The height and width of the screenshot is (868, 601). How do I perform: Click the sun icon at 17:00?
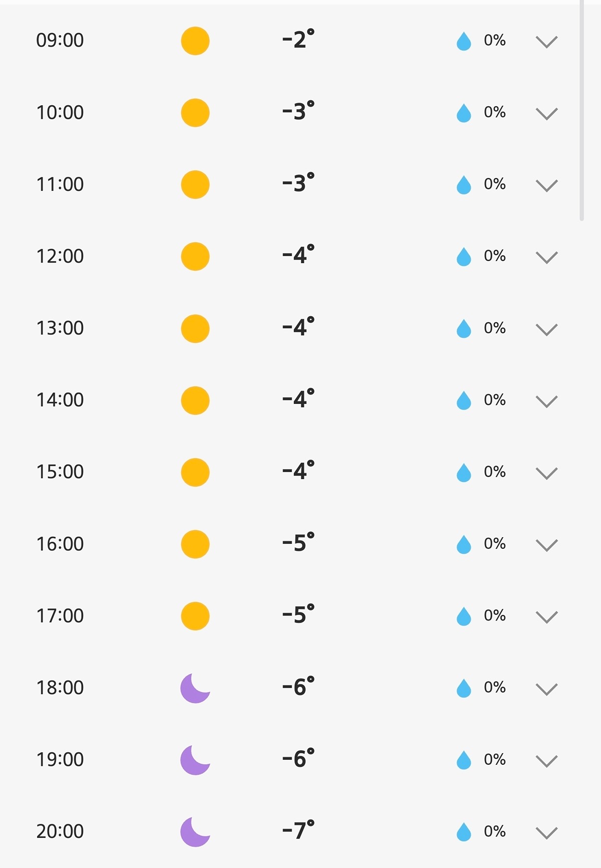tap(195, 616)
